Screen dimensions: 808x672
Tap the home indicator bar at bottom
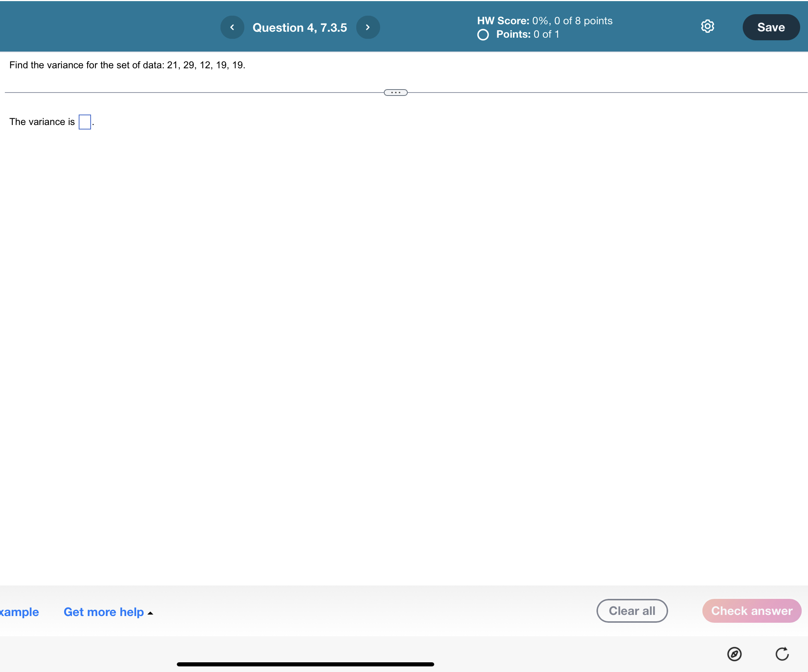coord(305,663)
